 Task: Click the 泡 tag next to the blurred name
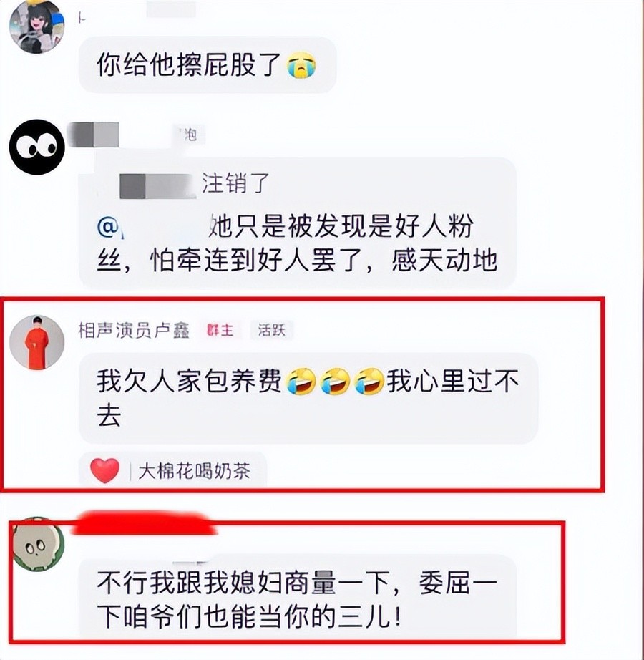187,135
